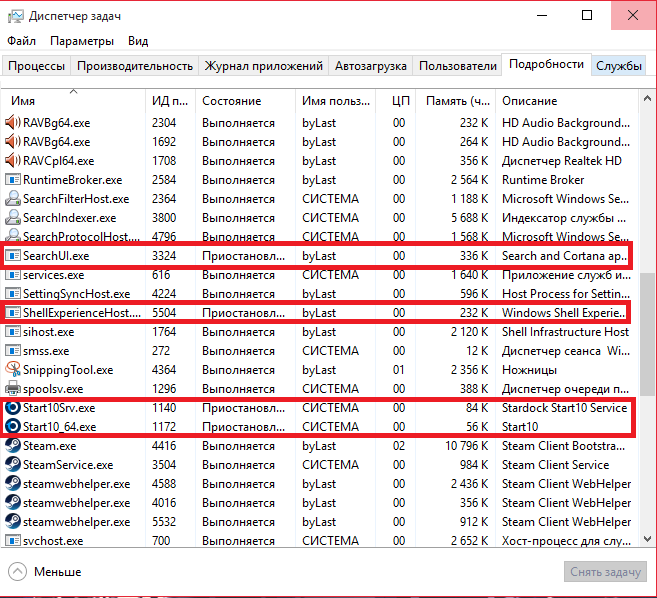Sort by the Имя пользователя column header
Screen dimensions: 657x598
(335, 101)
